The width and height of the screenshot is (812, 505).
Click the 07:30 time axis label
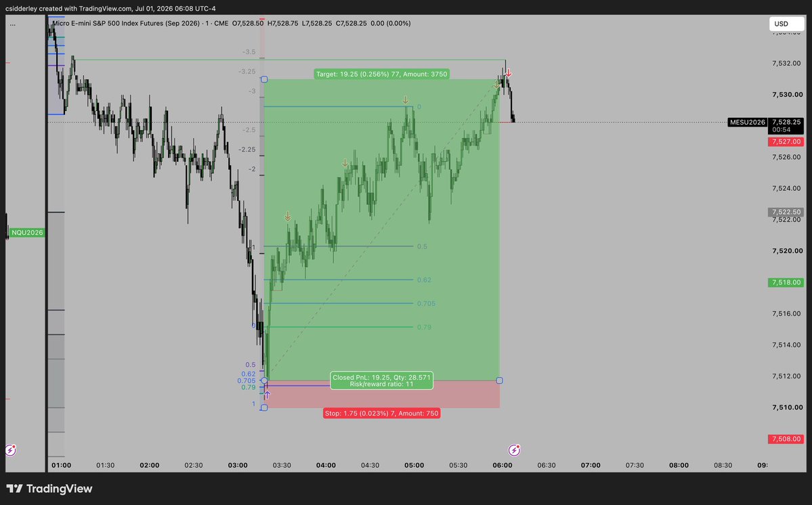click(x=635, y=465)
